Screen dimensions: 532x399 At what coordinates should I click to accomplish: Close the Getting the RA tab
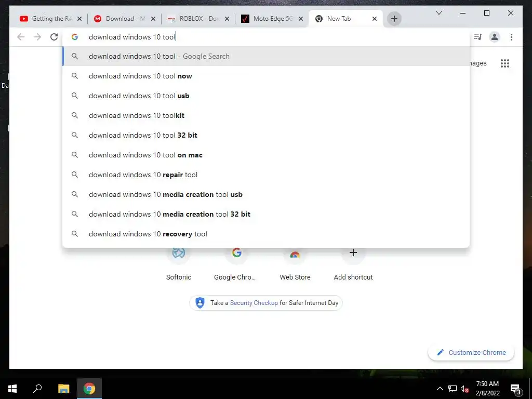[79, 19]
